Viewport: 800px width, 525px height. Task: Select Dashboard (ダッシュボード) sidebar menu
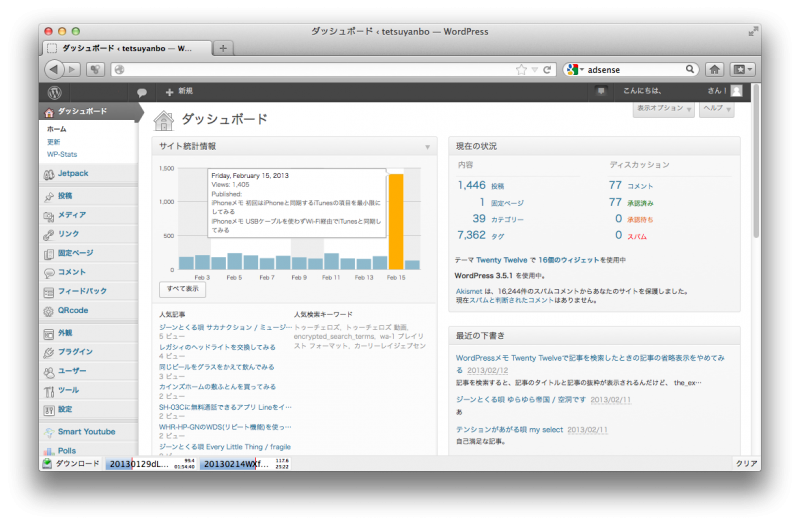88,112
